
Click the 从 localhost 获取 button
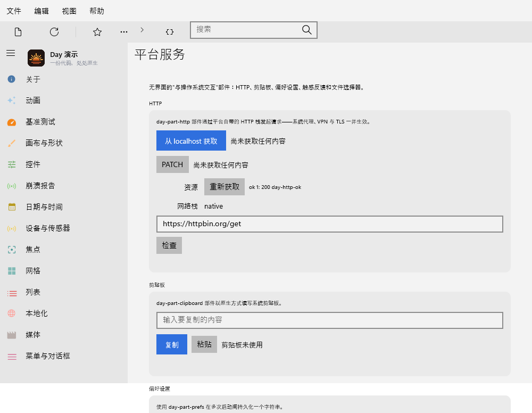191,141
